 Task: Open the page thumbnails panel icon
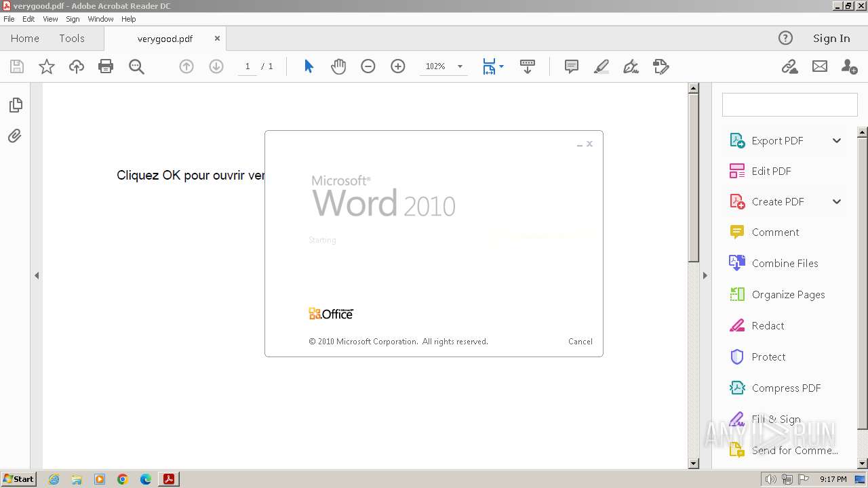point(16,105)
